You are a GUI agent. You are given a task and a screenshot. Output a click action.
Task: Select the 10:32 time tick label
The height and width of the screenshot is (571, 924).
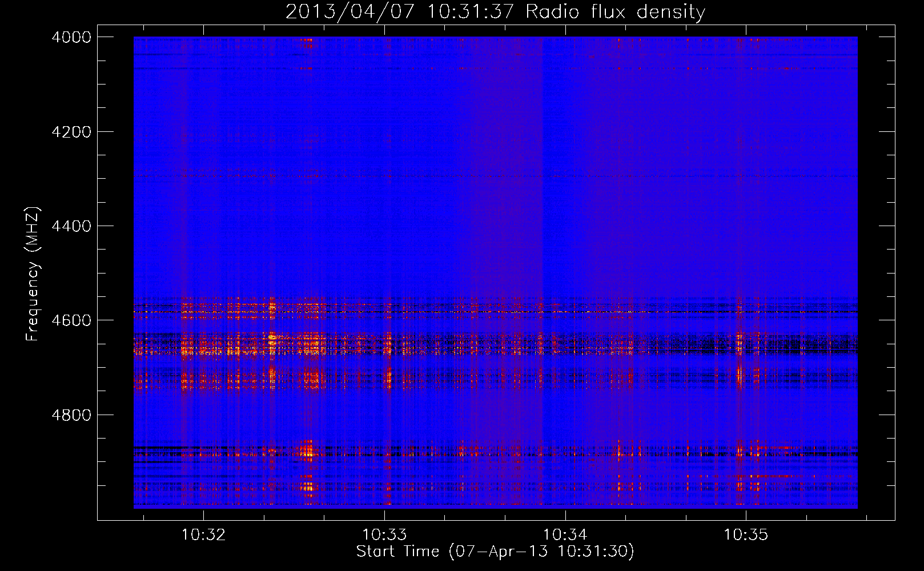pos(204,535)
